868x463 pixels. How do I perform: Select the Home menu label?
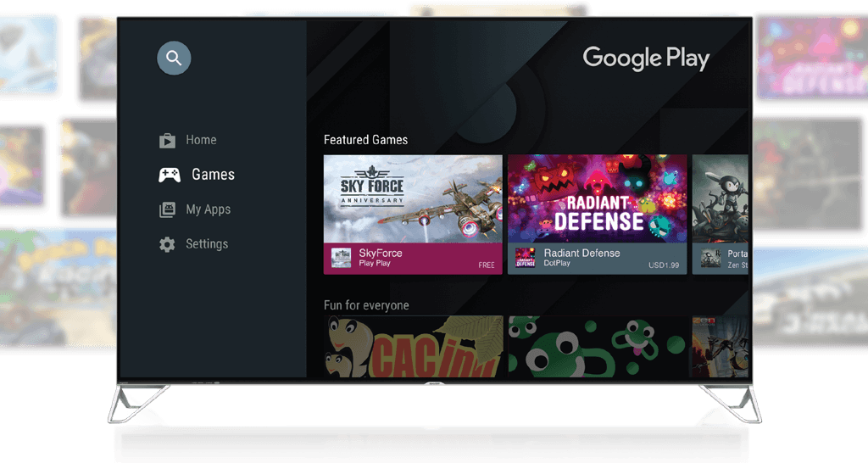201,140
